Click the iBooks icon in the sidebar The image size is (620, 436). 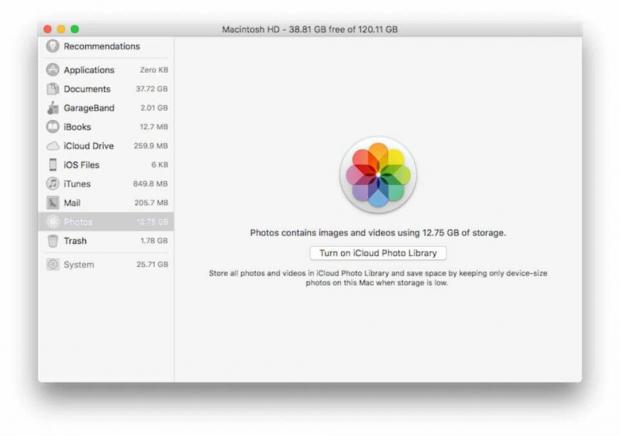[53, 127]
